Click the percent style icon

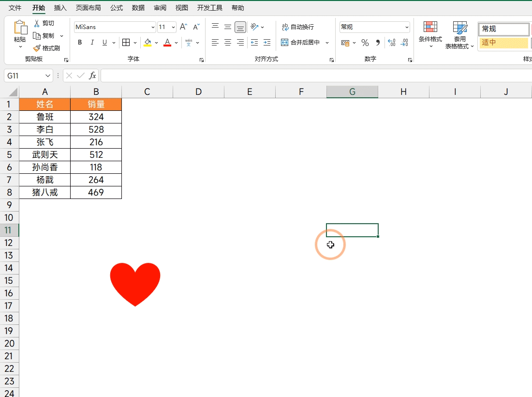coord(365,43)
